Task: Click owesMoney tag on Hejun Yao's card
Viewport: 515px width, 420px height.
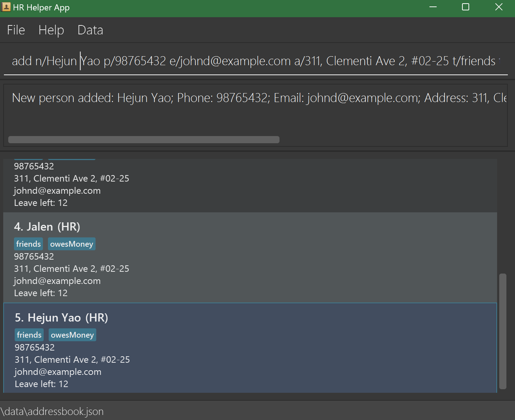Action: click(x=72, y=335)
